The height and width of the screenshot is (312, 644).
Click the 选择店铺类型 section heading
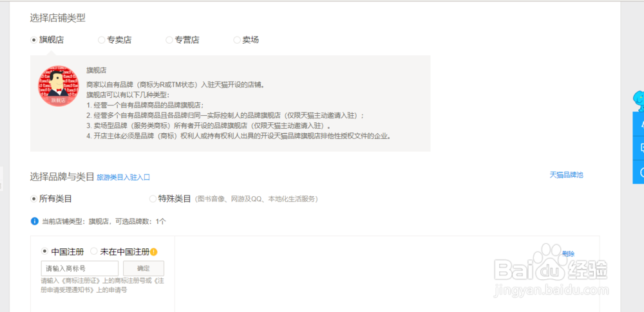click(57, 18)
